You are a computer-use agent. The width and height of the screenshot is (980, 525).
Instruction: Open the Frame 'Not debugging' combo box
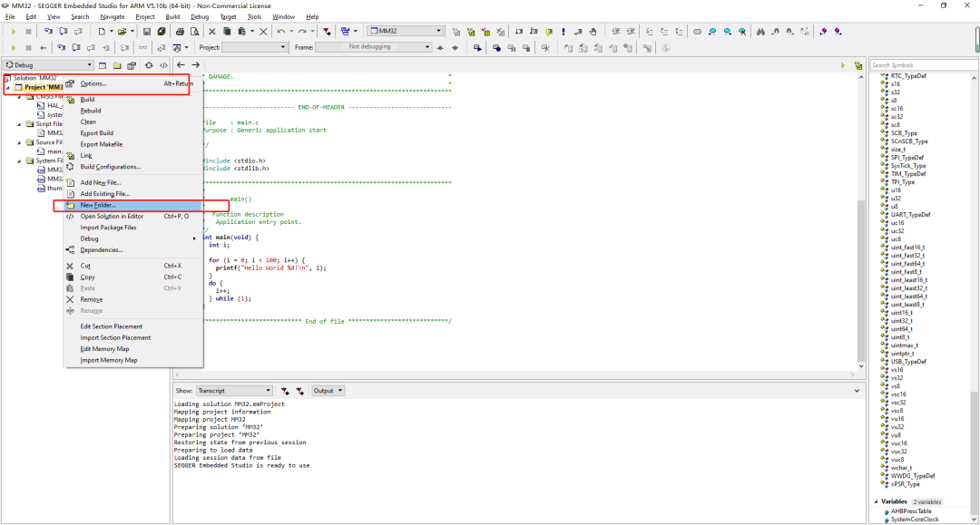tap(373, 47)
